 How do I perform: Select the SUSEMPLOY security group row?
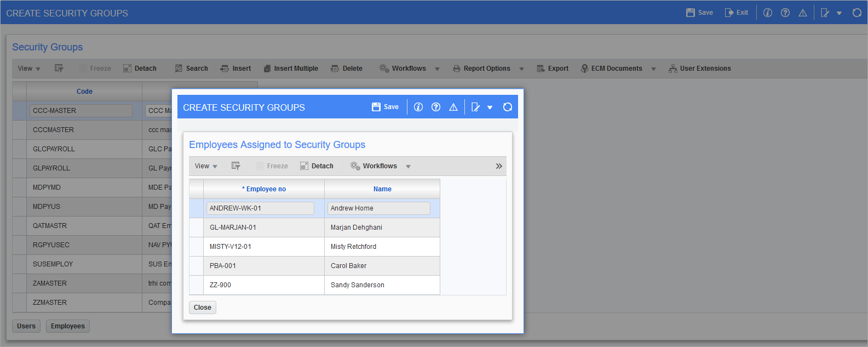(x=92, y=264)
